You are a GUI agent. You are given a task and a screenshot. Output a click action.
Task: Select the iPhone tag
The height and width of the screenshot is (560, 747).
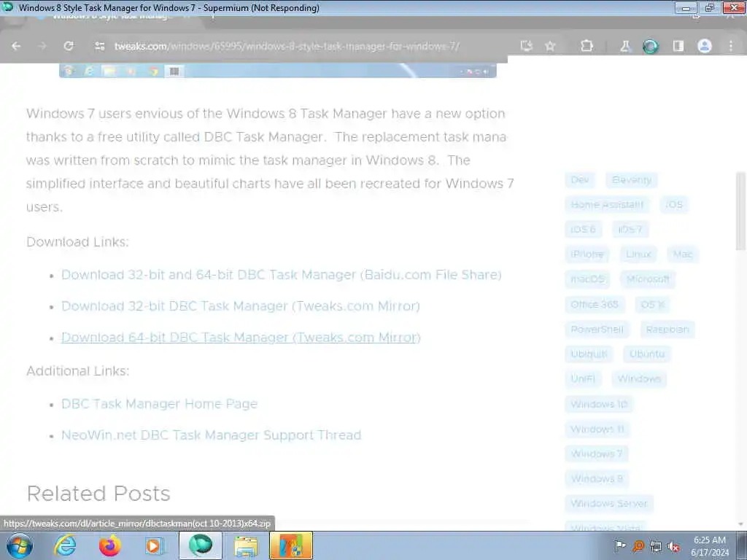(x=587, y=254)
